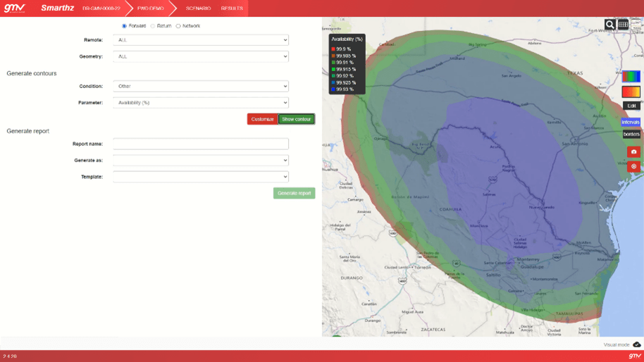Image resolution: width=644 pixels, height=362 pixels.
Task: Click the red target icon below camera
Action: [x=633, y=167]
